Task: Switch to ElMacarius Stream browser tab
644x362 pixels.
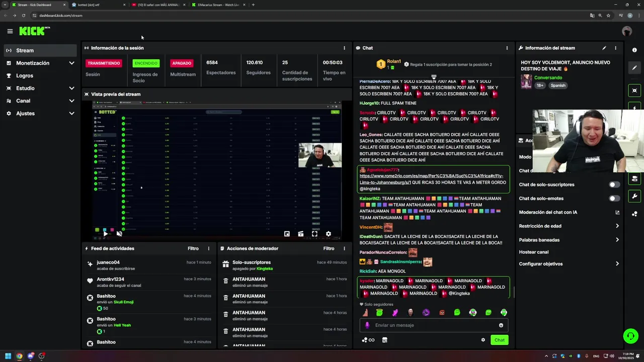Action: tap(217, 5)
